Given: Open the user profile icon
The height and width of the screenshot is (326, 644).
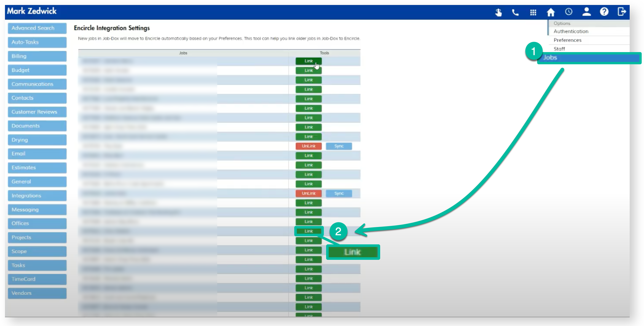Looking at the screenshot, I should 586,12.
